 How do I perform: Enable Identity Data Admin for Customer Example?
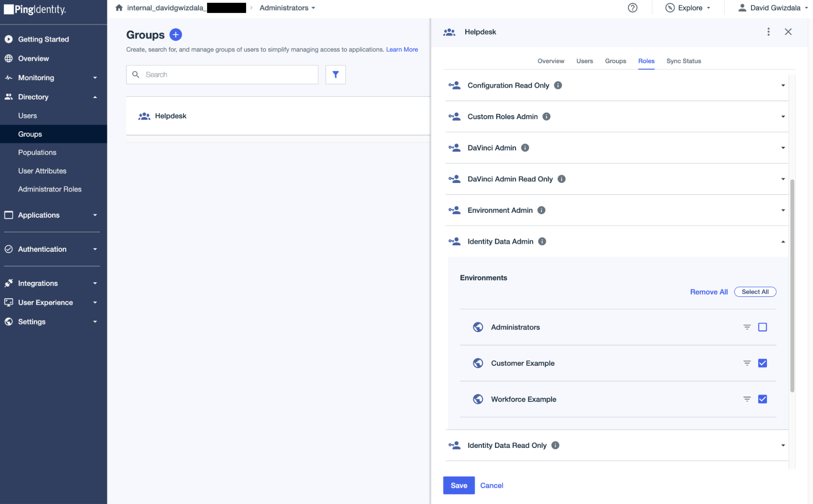click(x=763, y=363)
